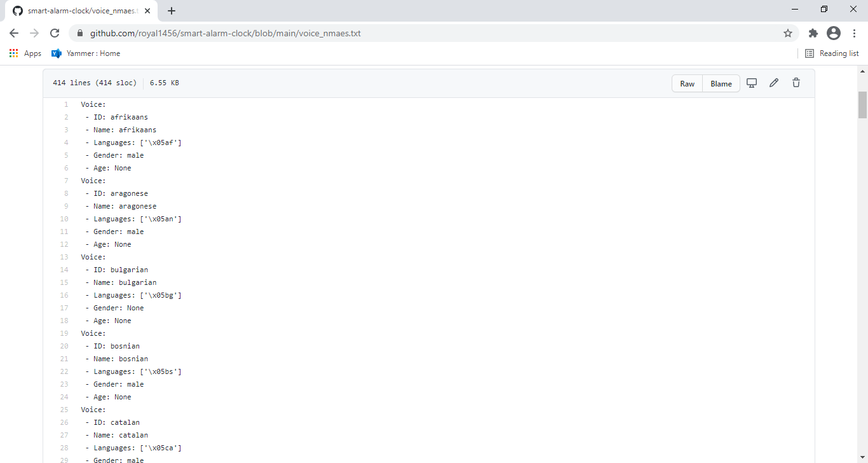Open the Reading list panel
The height and width of the screenshot is (463, 868).
click(832, 53)
